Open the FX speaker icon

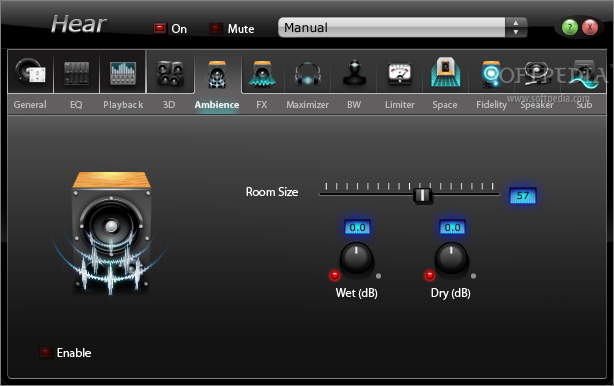(x=262, y=74)
